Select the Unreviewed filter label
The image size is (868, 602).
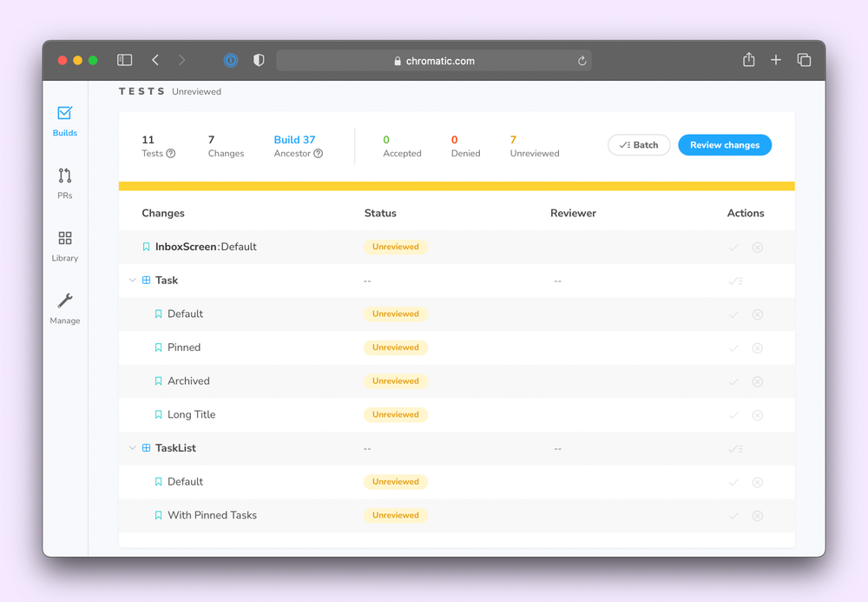click(x=196, y=91)
